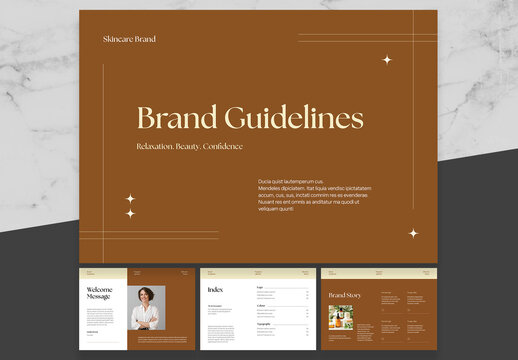Click the paragraph starting 'Ducia quist lautemperum'
Image resolution: width=518 pixels, height=360 pixels.
[x=314, y=195]
